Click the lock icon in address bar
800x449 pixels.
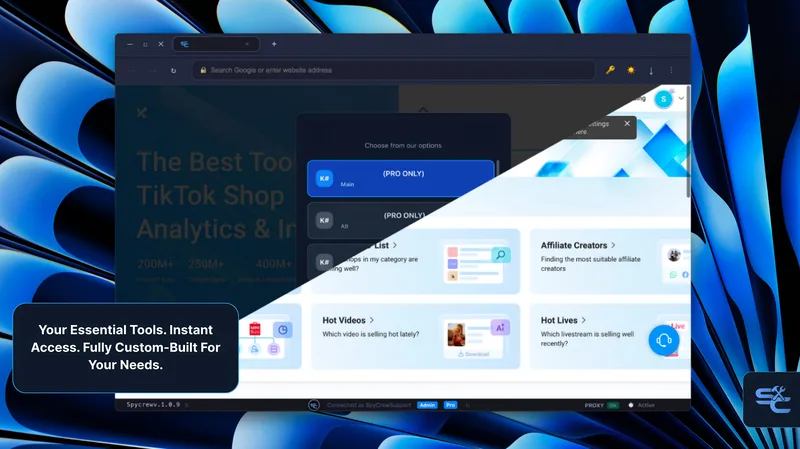[x=203, y=70]
